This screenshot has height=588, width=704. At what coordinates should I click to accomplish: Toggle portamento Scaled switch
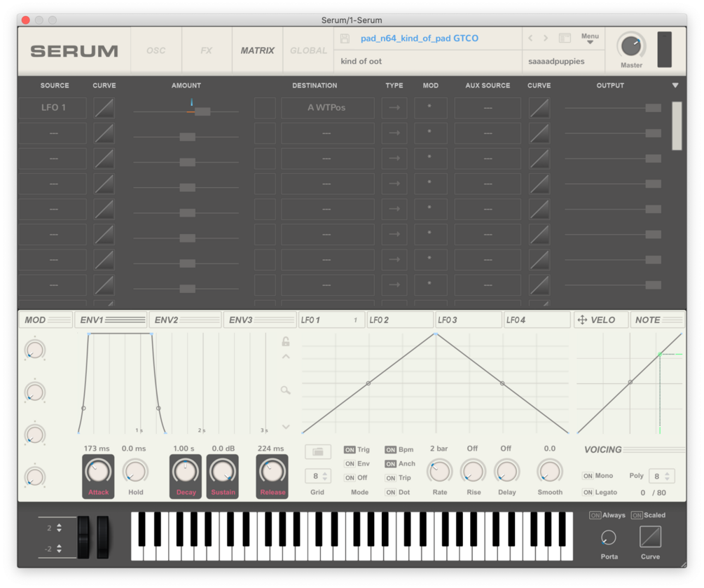637,515
